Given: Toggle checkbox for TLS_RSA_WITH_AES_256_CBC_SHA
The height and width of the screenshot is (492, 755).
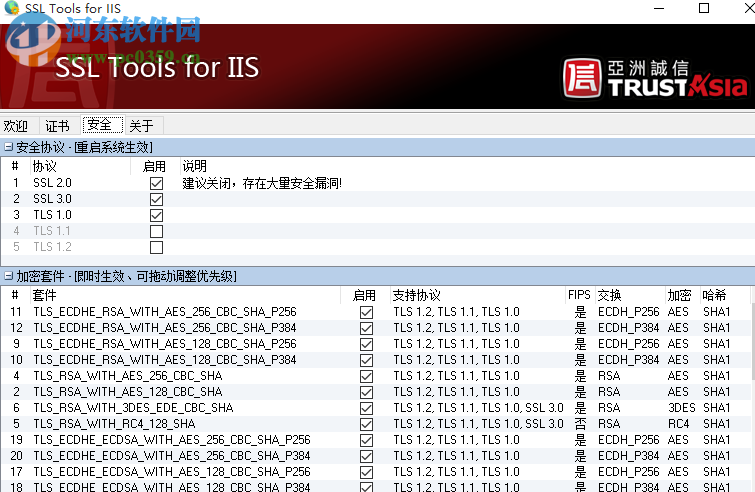Looking at the screenshot, I should (x=366, y=376).
